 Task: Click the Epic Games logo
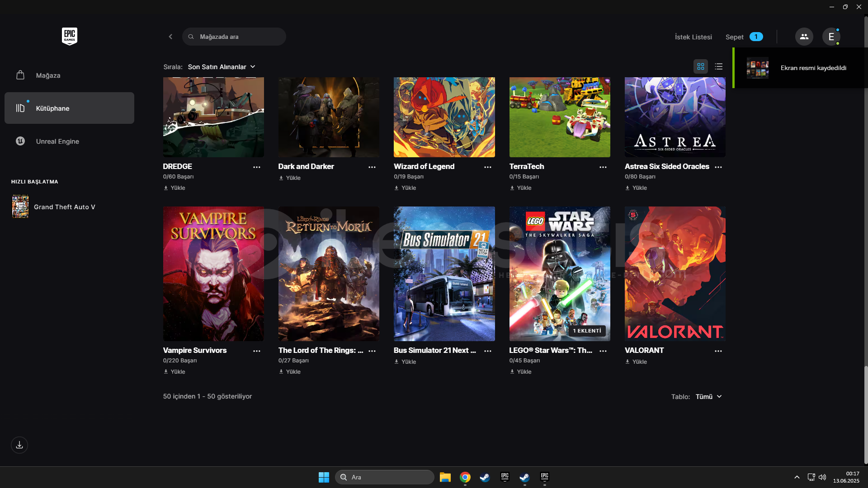tap(70, 36)
